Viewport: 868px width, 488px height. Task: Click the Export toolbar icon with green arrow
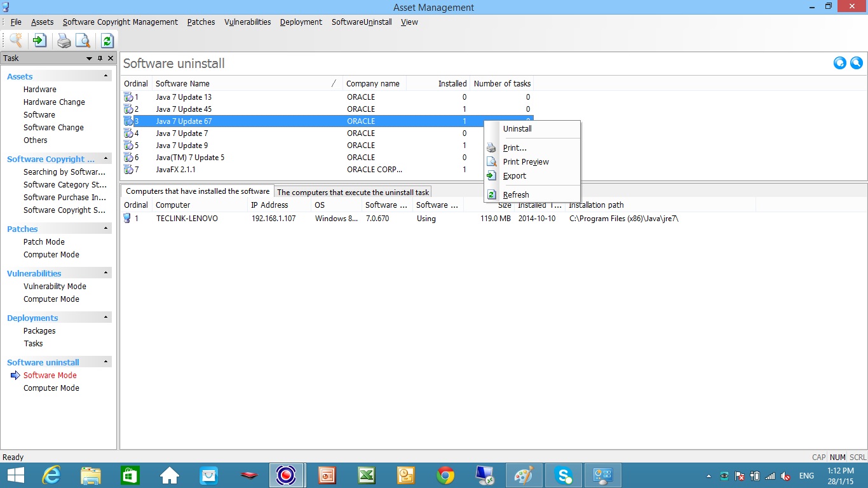click(x=39, y=41)
